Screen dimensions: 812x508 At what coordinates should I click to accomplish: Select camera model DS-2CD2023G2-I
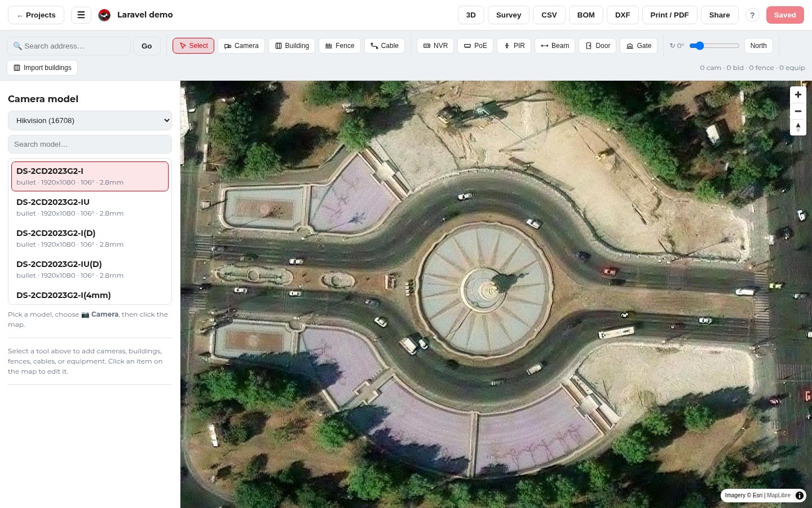[x=90, y=176]
